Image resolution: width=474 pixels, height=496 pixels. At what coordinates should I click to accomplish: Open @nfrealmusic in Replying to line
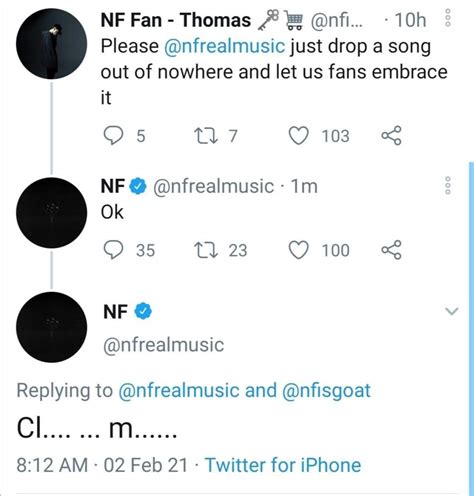(179, 391)
